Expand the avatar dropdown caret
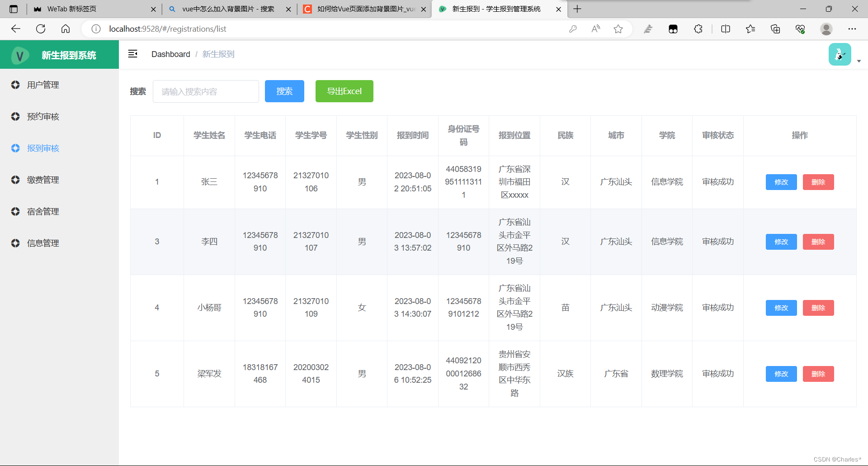Screen dimensions: 868x466 pos(859,61)
